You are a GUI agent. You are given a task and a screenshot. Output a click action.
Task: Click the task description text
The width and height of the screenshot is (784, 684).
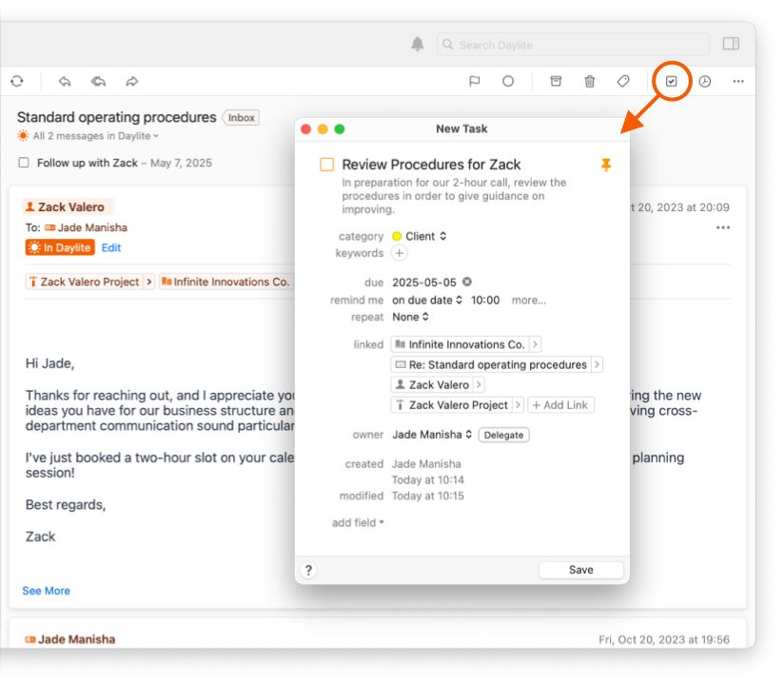point(454,196)
